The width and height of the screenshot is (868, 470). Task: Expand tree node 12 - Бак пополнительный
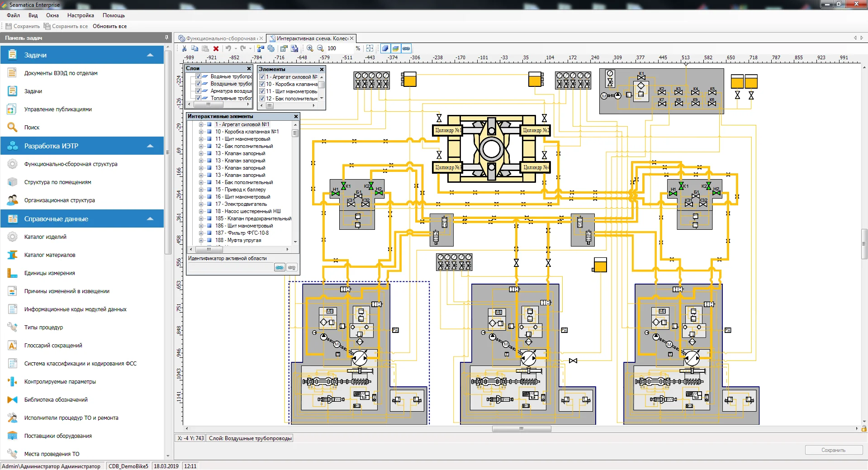(x=201, y=146)
